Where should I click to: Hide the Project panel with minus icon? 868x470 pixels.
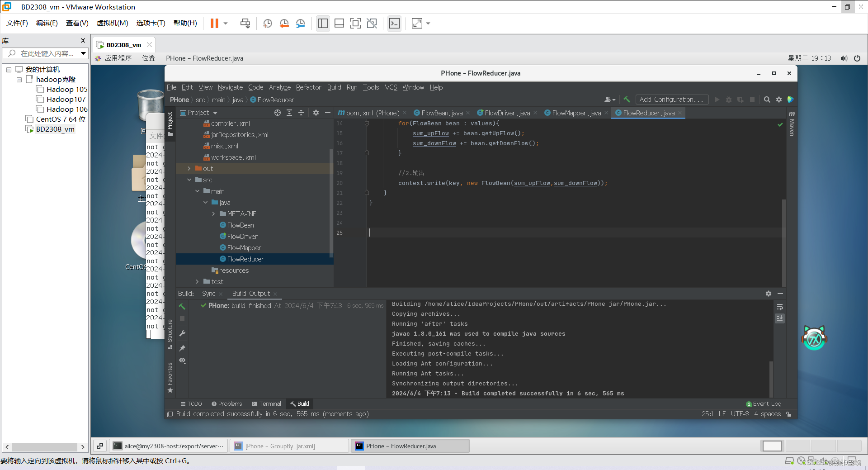coord(328,113)
